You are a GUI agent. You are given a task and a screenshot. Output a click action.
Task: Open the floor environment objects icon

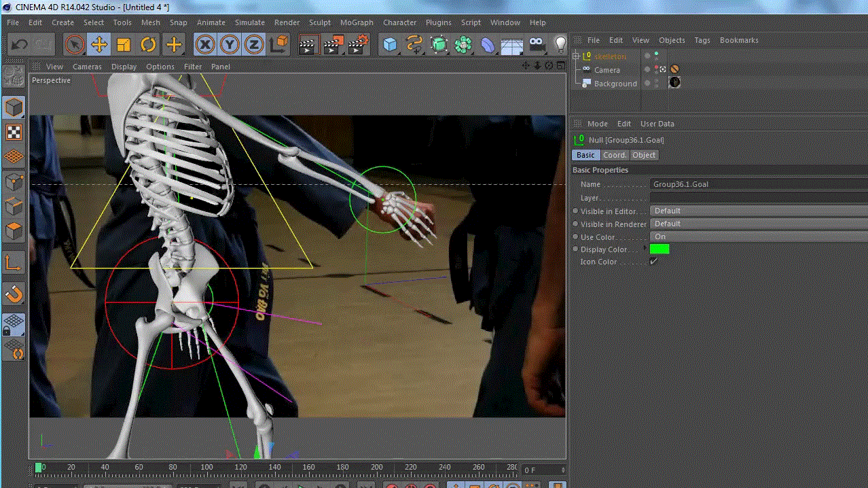pyautogui.click(x=512, y=45)
